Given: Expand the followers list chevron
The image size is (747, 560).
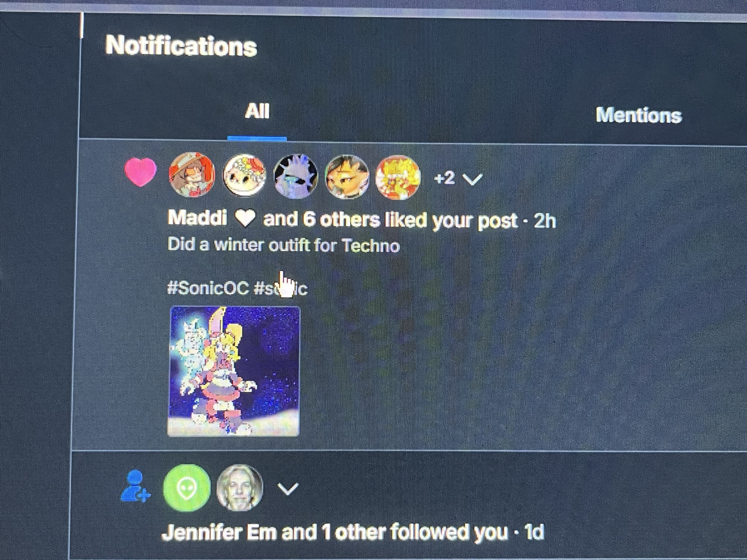Looking at the screenshot, I should [x=288, y=488].
